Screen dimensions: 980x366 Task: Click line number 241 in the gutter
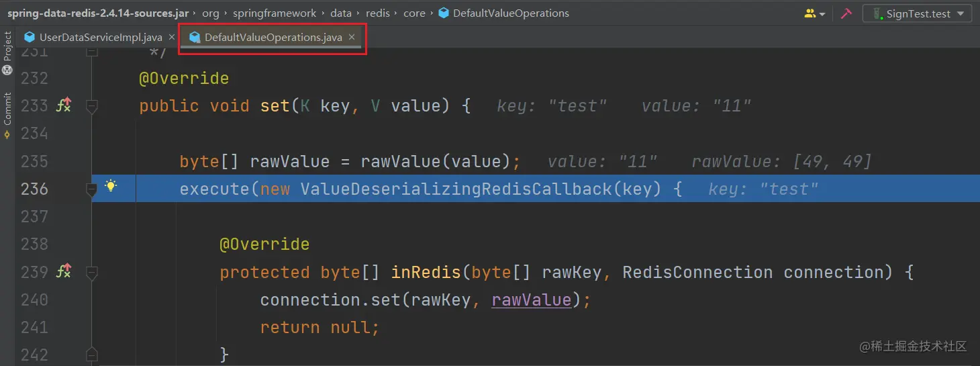34,327
